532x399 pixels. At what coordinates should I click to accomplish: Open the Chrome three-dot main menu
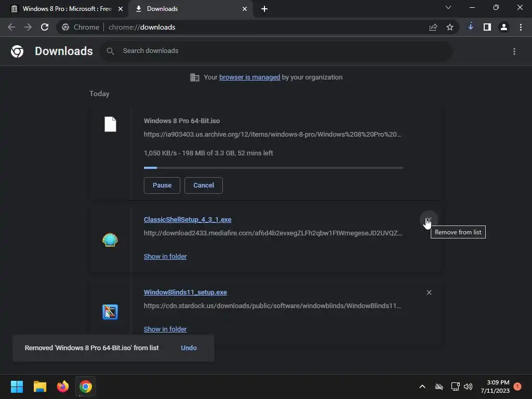521,27
